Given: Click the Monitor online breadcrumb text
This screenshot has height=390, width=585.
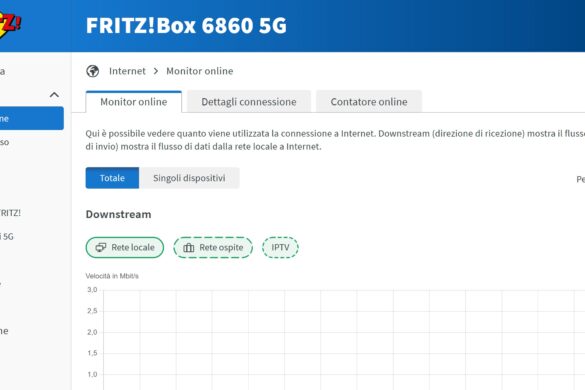Looking at the screenshot, I should pos(200,71).
